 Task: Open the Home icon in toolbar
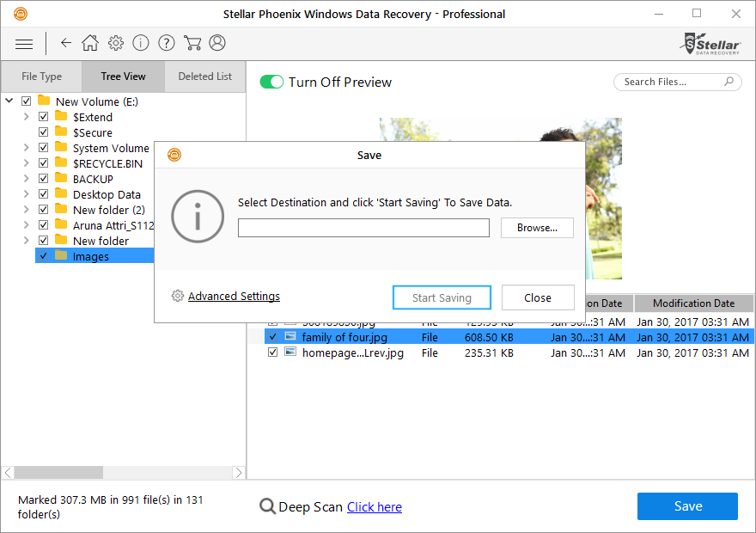pos(90,43)
